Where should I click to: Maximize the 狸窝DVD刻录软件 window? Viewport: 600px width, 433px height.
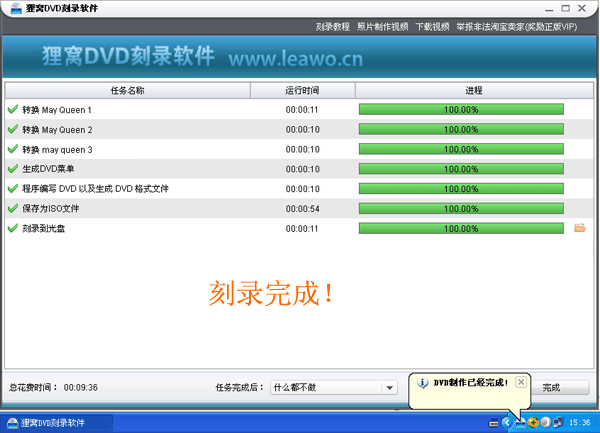566,8
